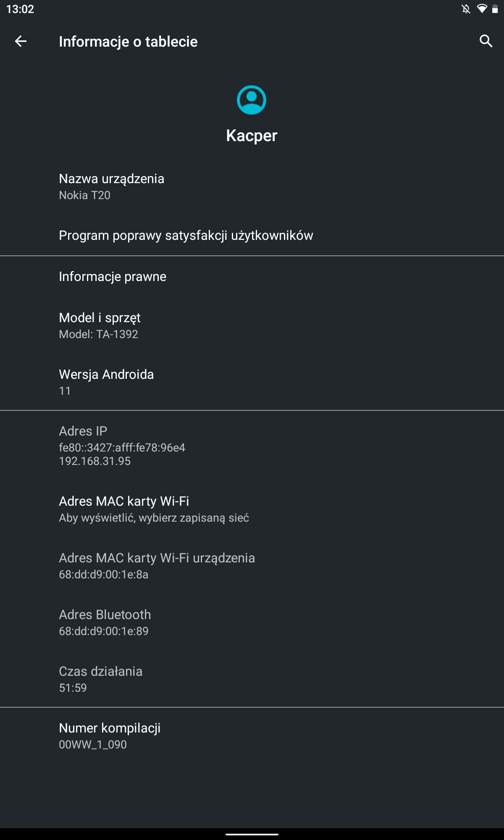Viewport: 504px width, 840px height.
Task: Tap the Adres IP entry
Action: (252, 446)
